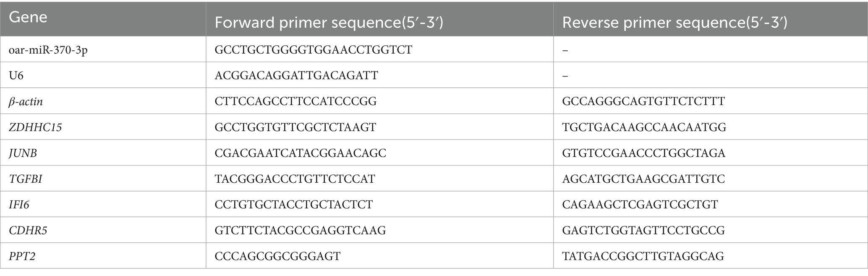Click the TGFBI gene cell
Image resolution: width=868 pixels, height=276 pixels.
point(26,179)
